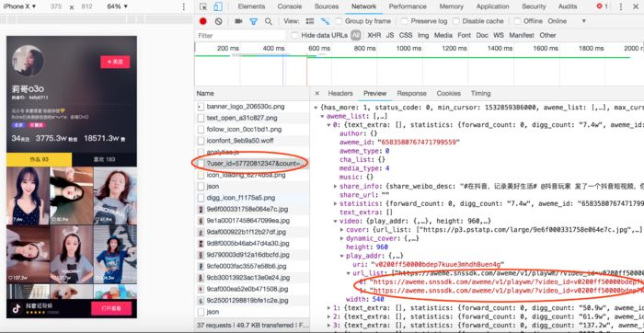Viewport: 644px width, 333px height.
Task: Click the network Filter text field
Action: (241, 35)
